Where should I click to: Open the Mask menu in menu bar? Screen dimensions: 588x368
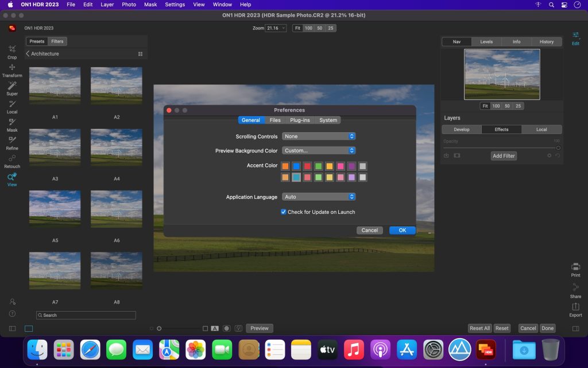click(x=150, y=5)
